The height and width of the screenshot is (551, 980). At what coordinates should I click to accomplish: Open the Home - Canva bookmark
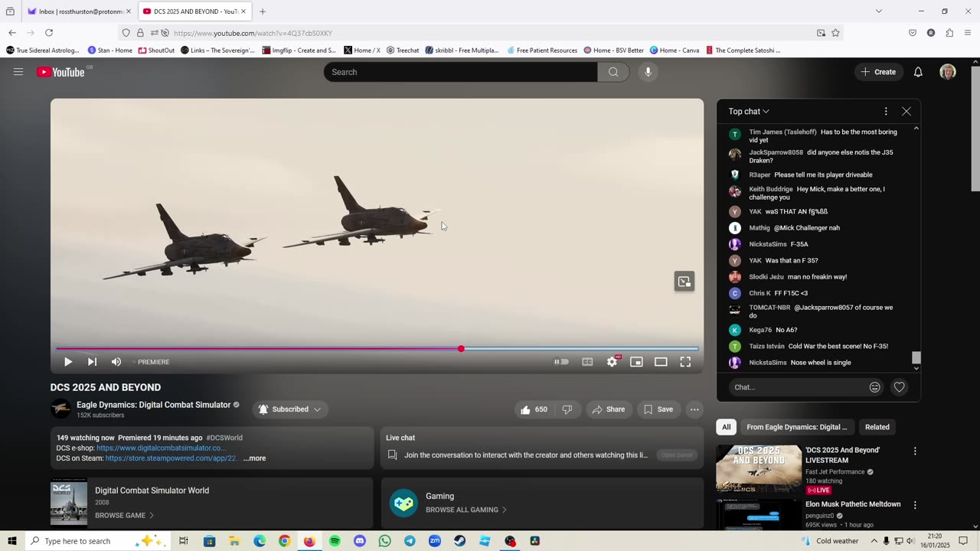click(675, 51)
